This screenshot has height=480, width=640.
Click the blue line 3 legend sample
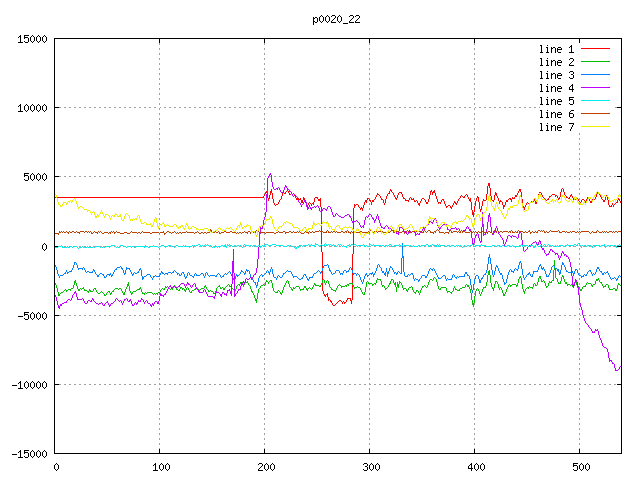pyautogui.click(x=595, y=75)
